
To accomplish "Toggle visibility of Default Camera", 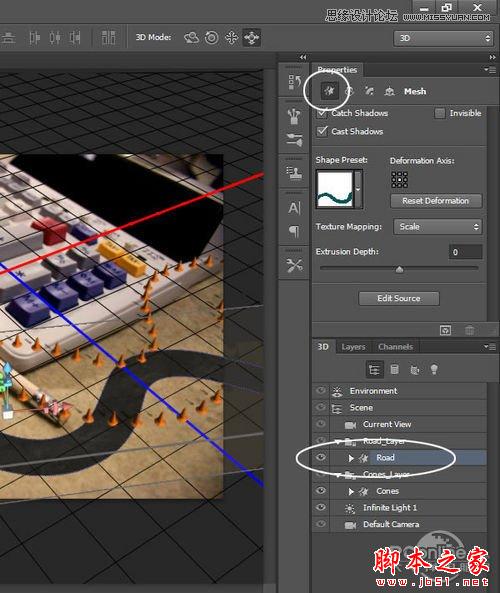I will [x=321, y=524].
